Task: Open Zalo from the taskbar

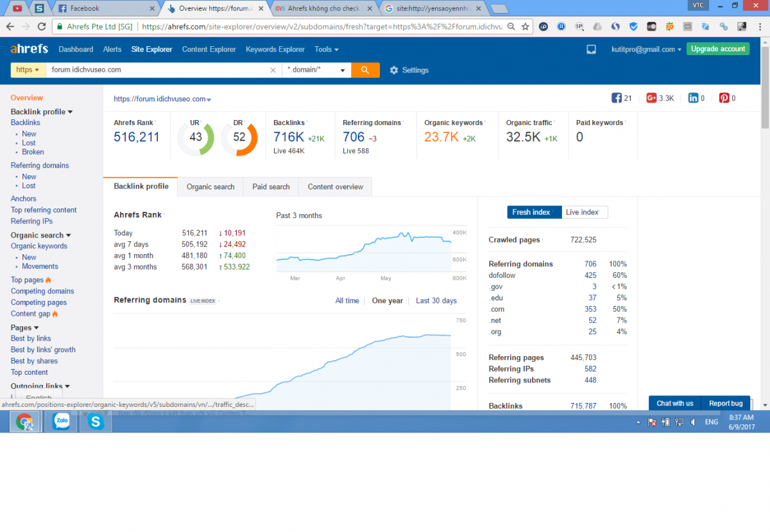Action: point(61,421)
